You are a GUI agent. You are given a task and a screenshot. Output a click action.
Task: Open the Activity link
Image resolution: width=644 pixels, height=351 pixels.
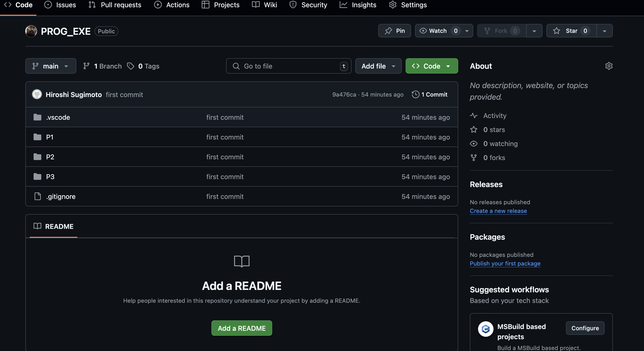[488, 115]
